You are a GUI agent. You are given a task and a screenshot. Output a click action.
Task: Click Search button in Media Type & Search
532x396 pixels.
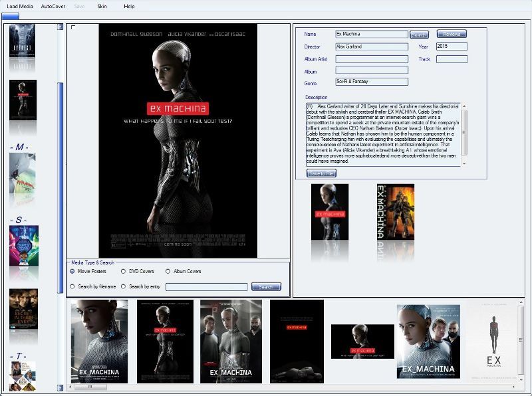[266, 287]
